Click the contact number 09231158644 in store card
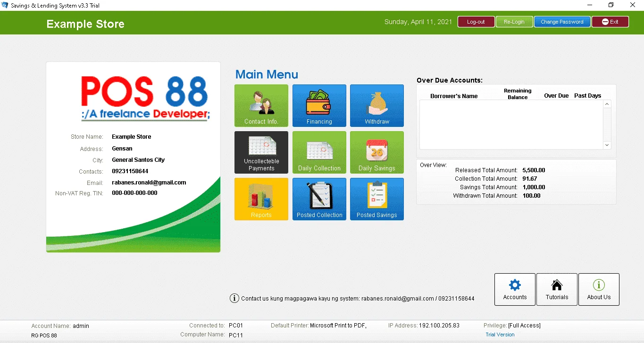Image resolution: width=644 pixels, height=343 pixels. click(130, 171)
